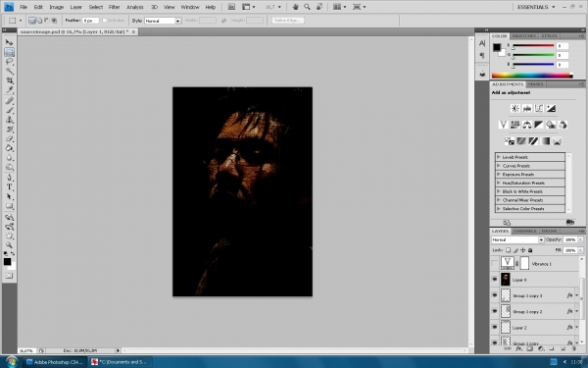
Task: Select the Paint Bucket tool
Action: (10, 148)
